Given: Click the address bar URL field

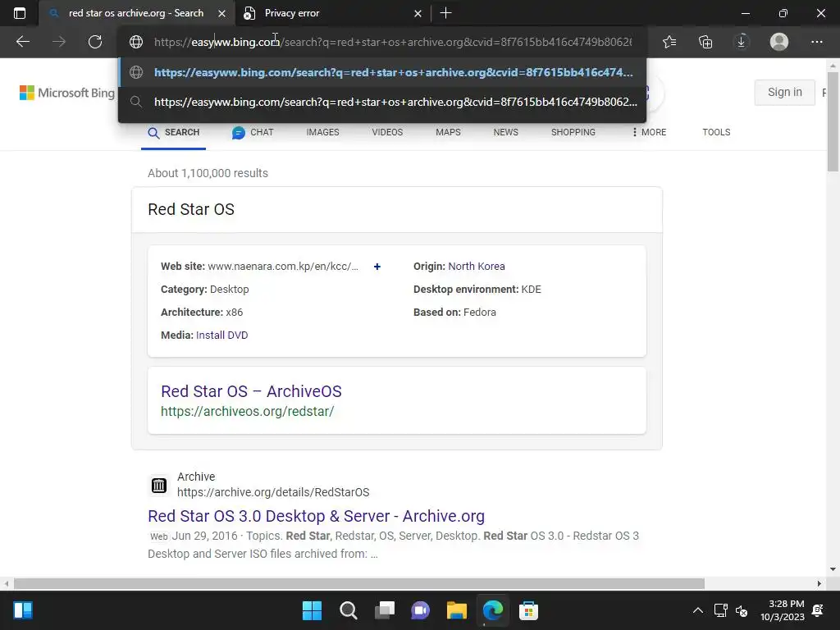Looking at the screenshot, I should tap(393, 42).
